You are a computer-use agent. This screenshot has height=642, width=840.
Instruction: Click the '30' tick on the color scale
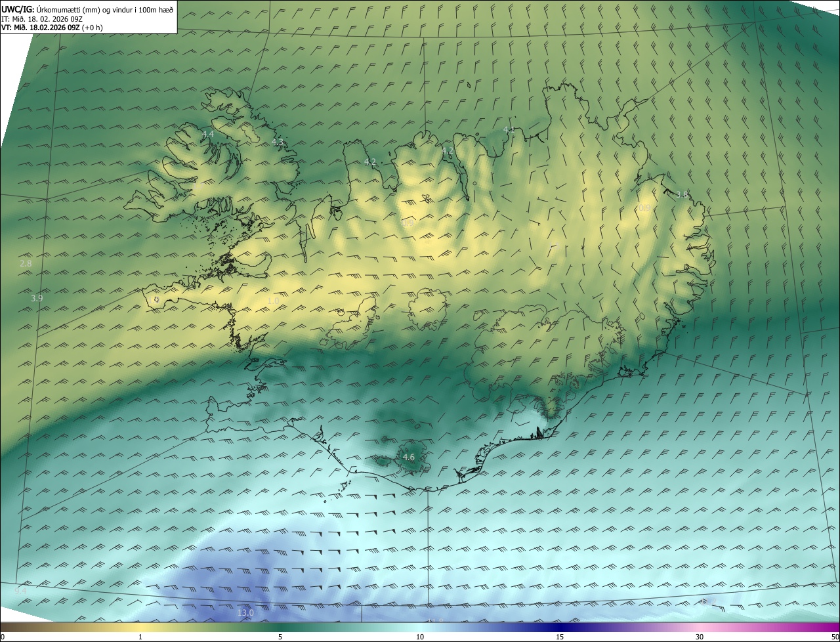[x=700, y=637]
